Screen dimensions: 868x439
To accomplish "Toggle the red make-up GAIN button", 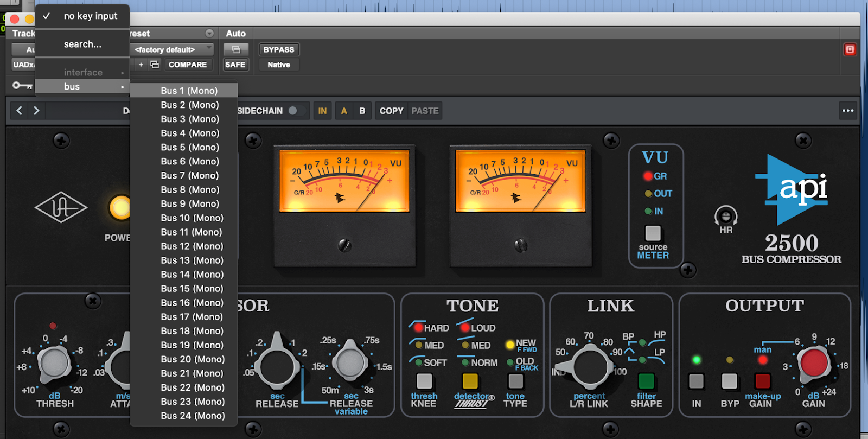I will tap(763, 381).
